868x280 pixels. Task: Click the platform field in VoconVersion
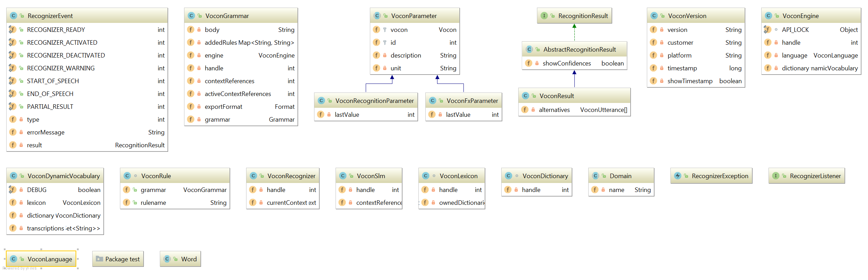pyautogui.click(x=696, y=55)
